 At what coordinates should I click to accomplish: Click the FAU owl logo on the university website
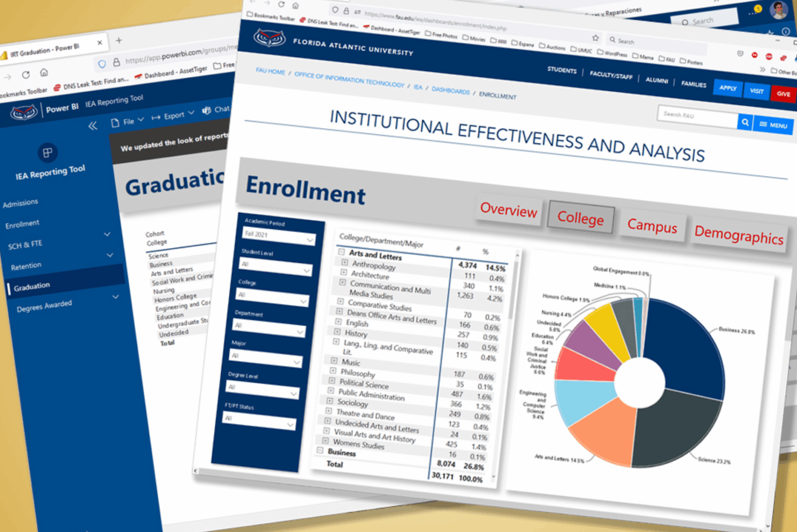(x=269, y=38)
